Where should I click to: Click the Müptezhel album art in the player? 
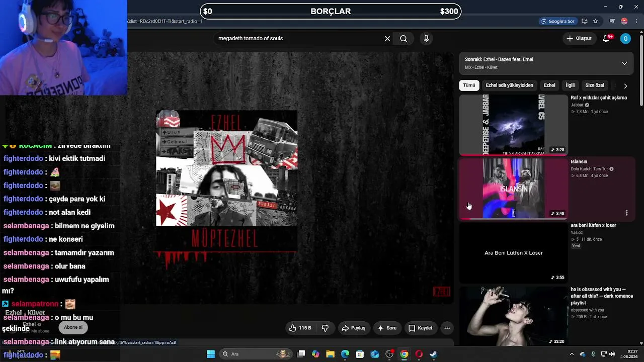pyautogui.click(x=226, y=181)
